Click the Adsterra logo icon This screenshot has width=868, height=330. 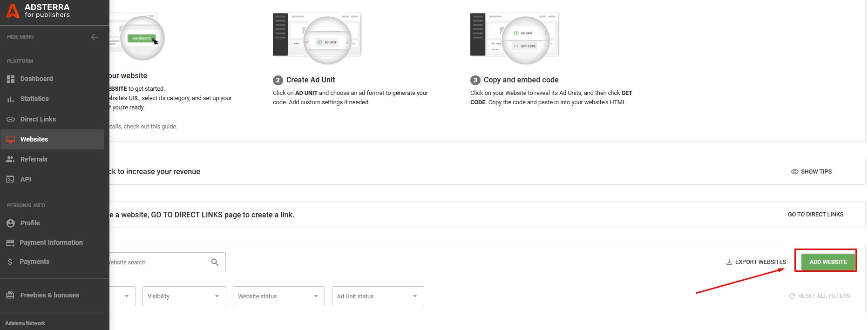12,11
